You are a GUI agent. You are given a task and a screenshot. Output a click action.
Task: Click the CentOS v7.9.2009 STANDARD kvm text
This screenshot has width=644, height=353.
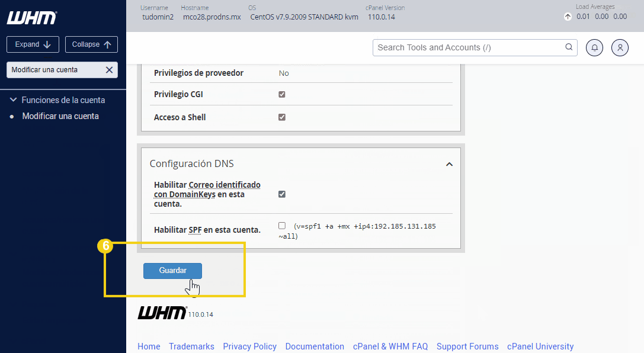click(304, 17)
